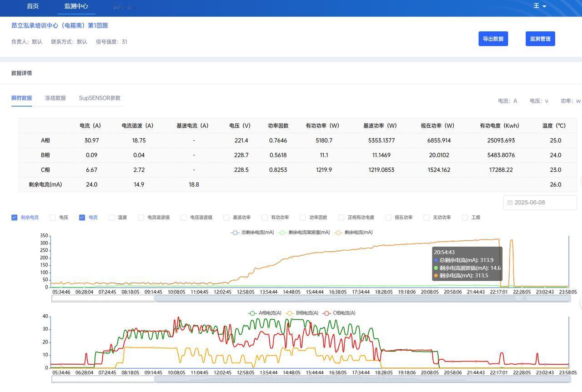The height and width of the screenshot is (392, 582).
Task: Open the SupSENSOR参数 tab
Action: (x=100, y=98)
